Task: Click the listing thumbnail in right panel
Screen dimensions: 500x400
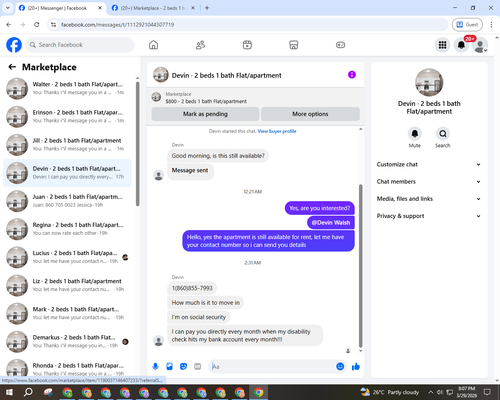Action: tap(429, 82)
